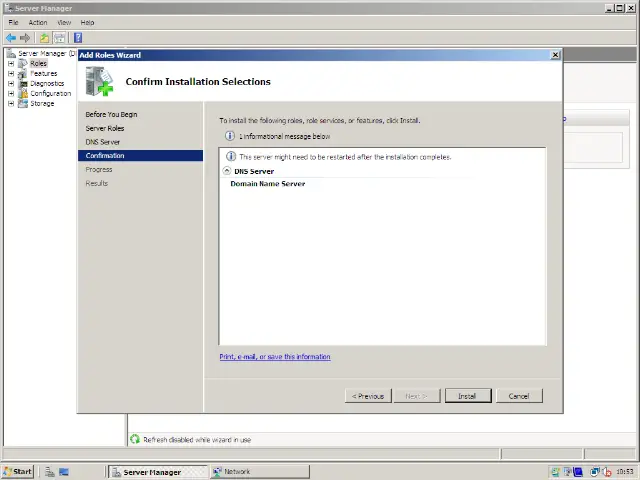Click info icon beside '1 informational message below'
The height and width of the screenshot is (480, 640).
(230, 136)
